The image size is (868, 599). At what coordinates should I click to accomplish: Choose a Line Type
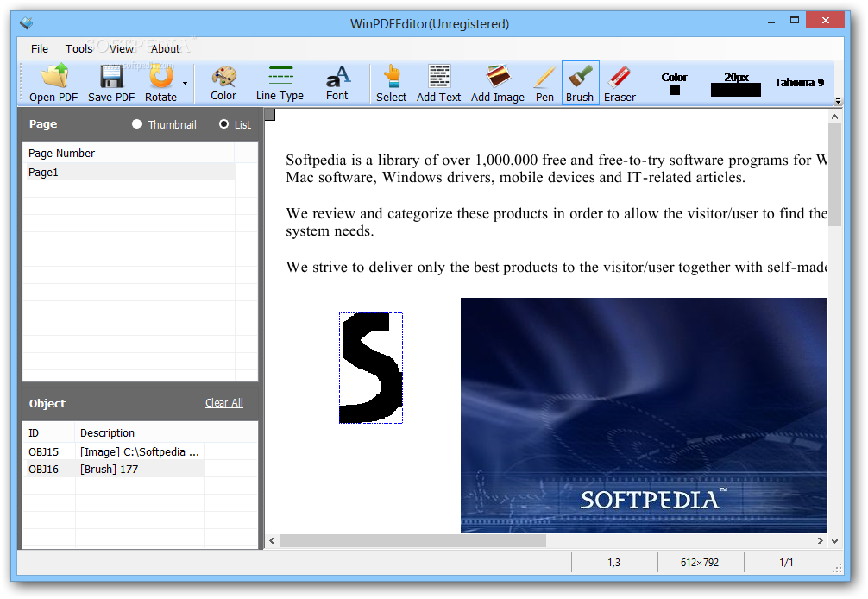[280, 83]
